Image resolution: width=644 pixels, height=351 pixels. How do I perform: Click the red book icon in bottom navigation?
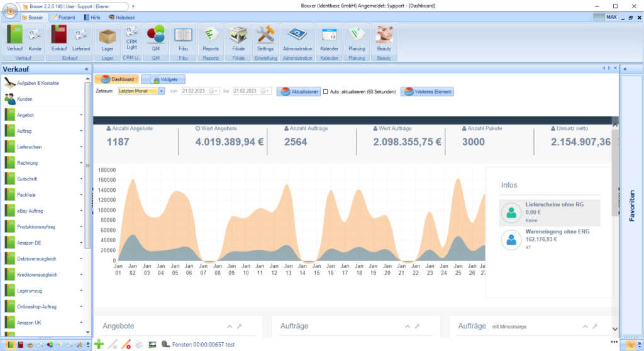20,345
